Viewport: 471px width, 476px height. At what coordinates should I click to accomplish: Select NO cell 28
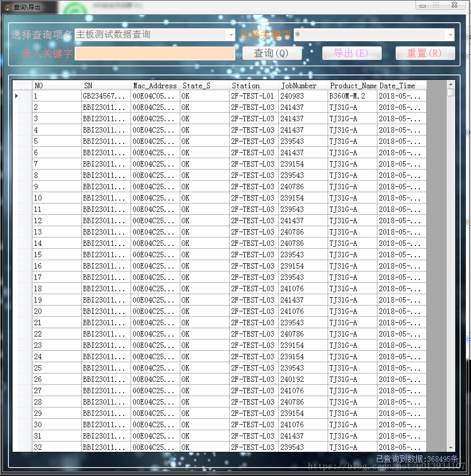pos(57,402)
